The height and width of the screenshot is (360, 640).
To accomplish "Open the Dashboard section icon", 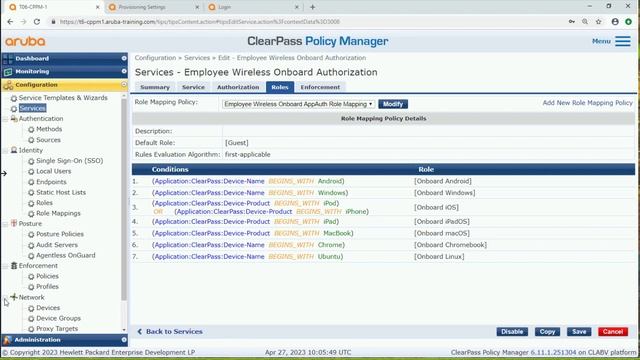I will coord(8,59).
